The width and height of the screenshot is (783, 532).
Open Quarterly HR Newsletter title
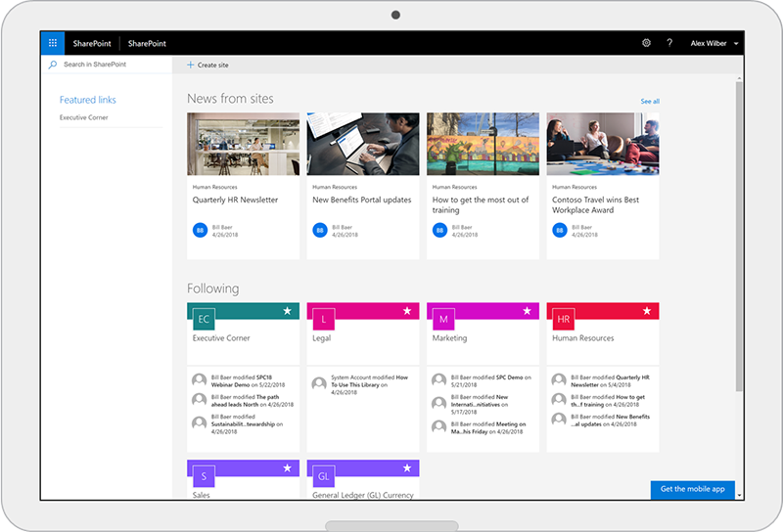point(235,199)
